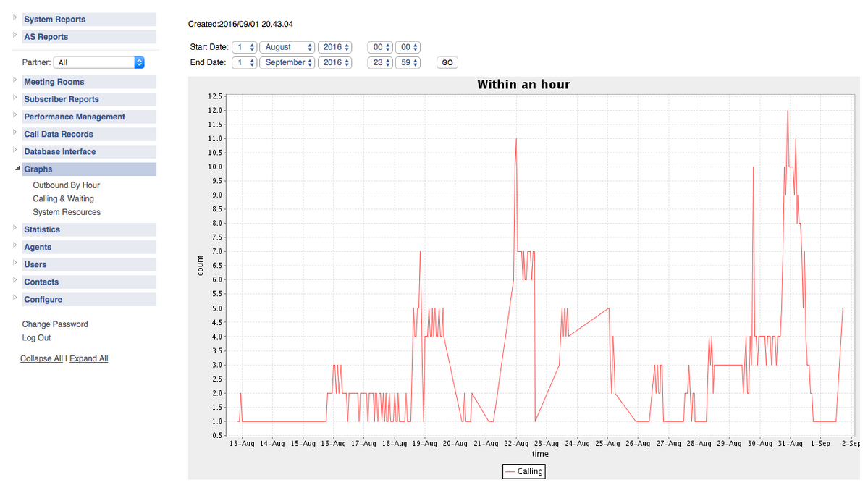868x493 pixels.
Task: Open Calling & Waiting graph
Action: pyautogui.click(x=63, y=198)
